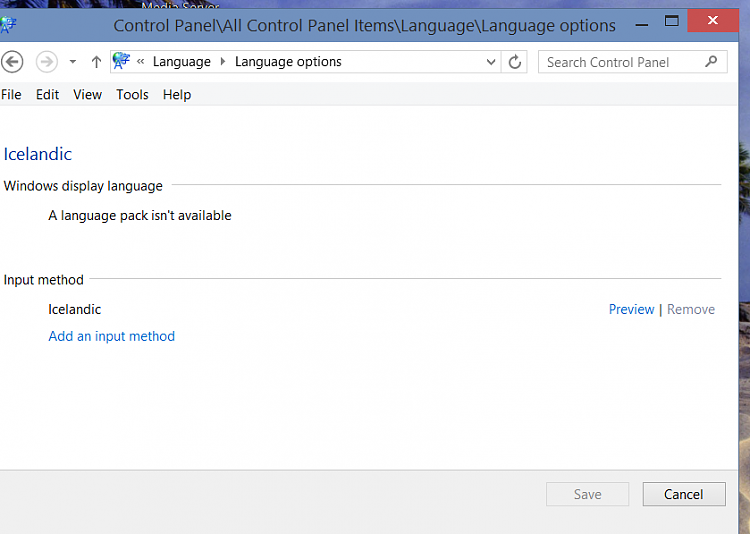The width and height of the screenshot is (750, 534).
Task: Click the Cancel button
Action: (684, 494)
